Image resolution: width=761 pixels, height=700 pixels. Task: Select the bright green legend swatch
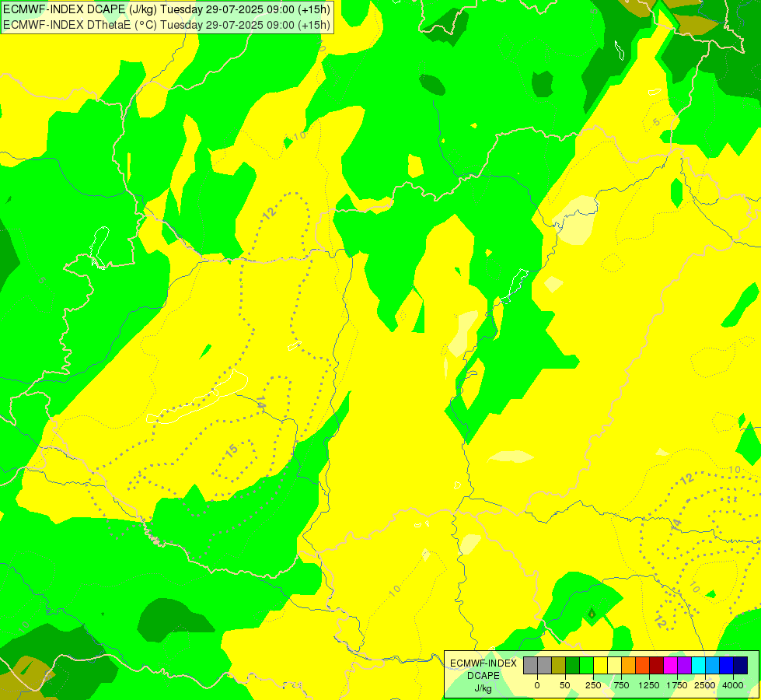click(587, 665)
